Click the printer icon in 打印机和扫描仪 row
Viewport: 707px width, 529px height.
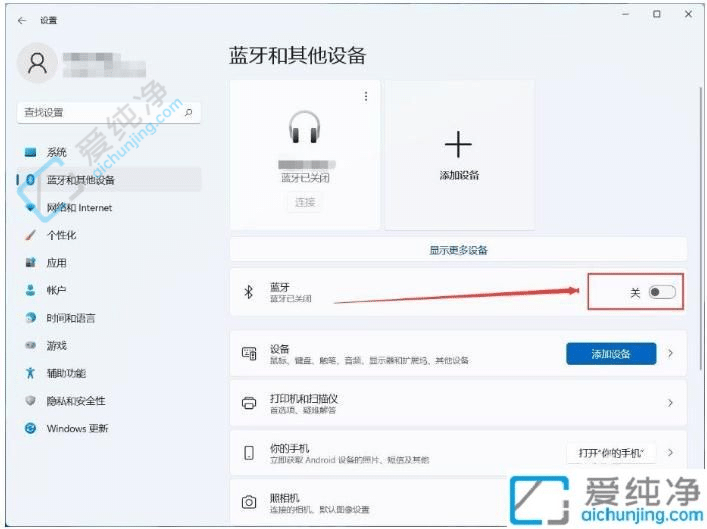pos(249,403)
